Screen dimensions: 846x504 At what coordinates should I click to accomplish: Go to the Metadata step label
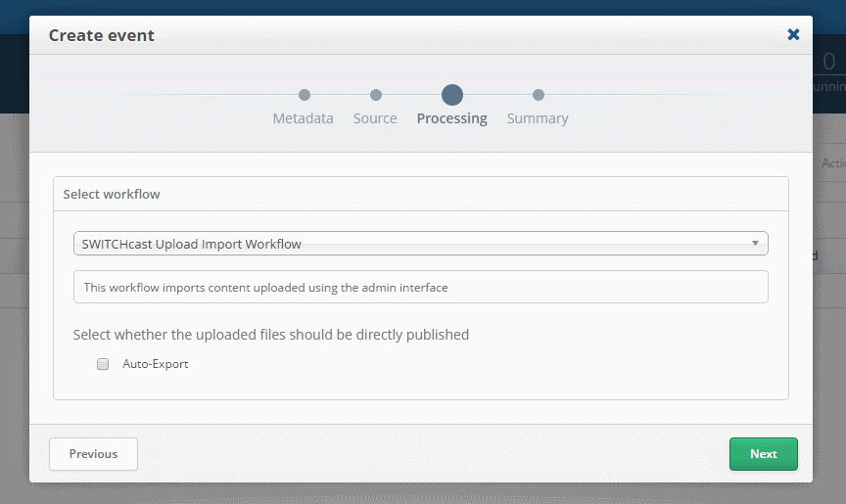click(303, 118)
